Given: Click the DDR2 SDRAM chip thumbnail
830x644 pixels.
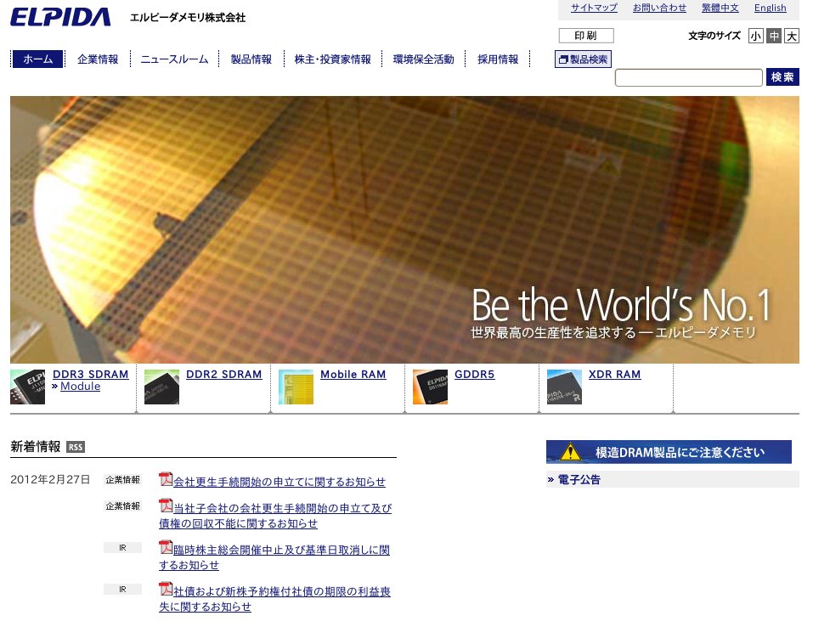Looking at the screenshot, I should click(161, 387).
